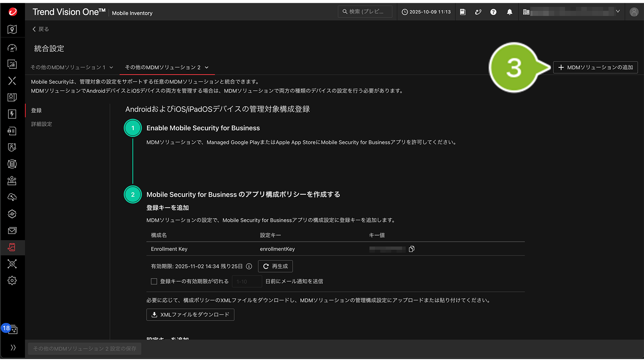Open the notifications bell icon
Image resolution: width=644 pixels, height=362 pixels.
(x=509, y=12)
